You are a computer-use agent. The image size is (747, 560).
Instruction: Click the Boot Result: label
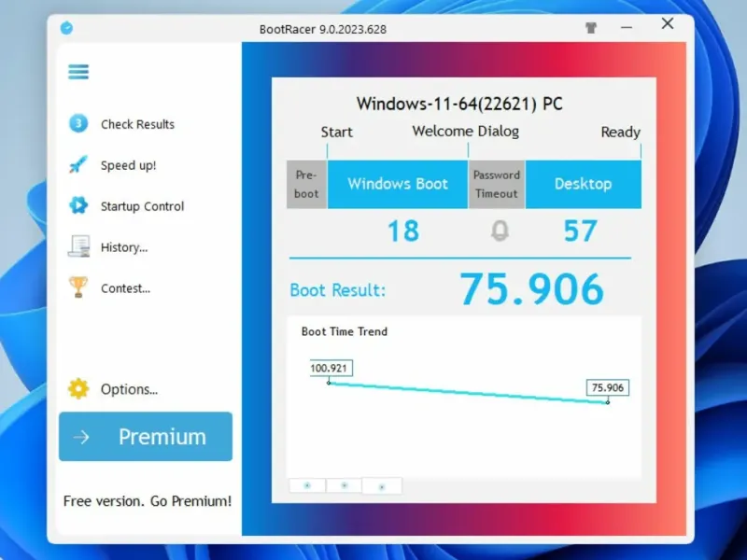tap(338, 290)
